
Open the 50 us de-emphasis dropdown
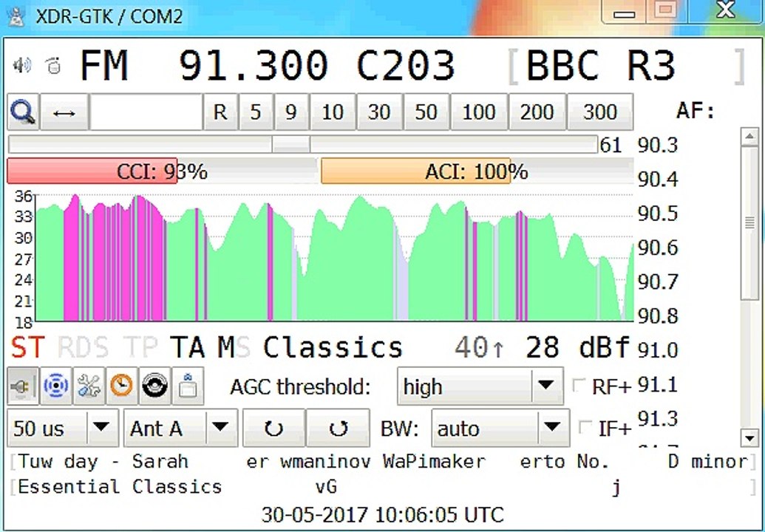(63, 428)
